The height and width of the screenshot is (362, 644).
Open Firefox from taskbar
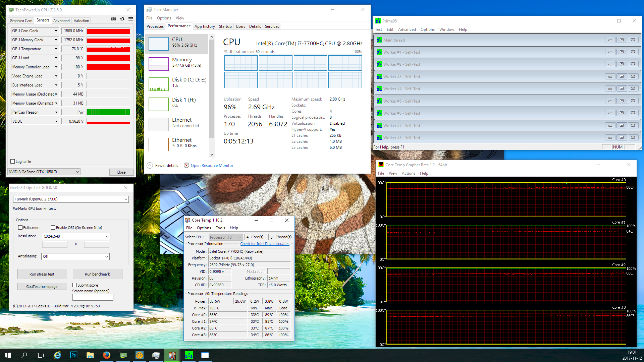106,355
